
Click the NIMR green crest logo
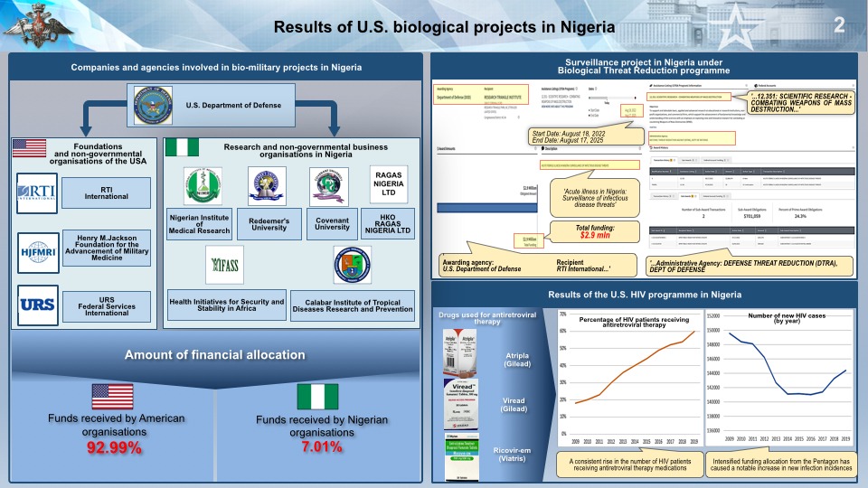click(202, 185)
